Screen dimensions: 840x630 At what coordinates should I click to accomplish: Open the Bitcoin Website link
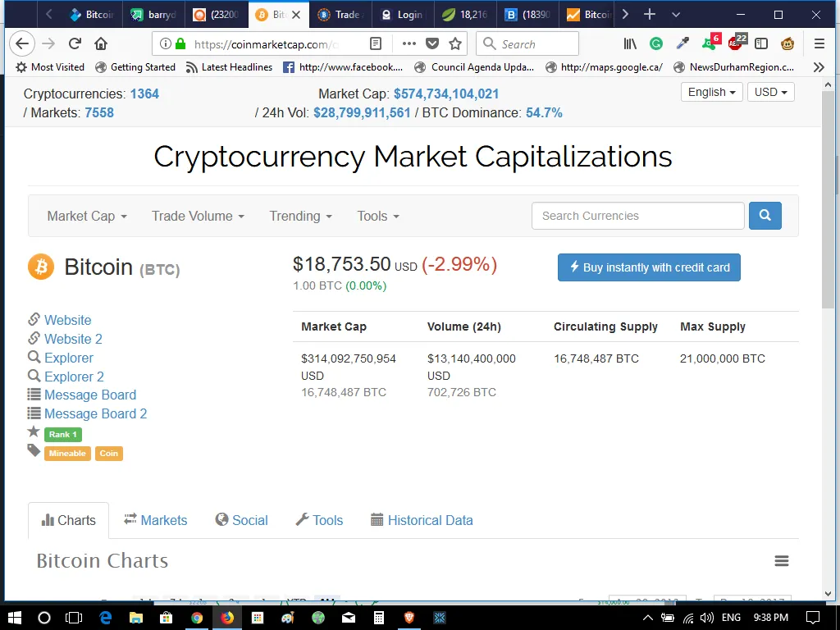click(x=67, y=320)
